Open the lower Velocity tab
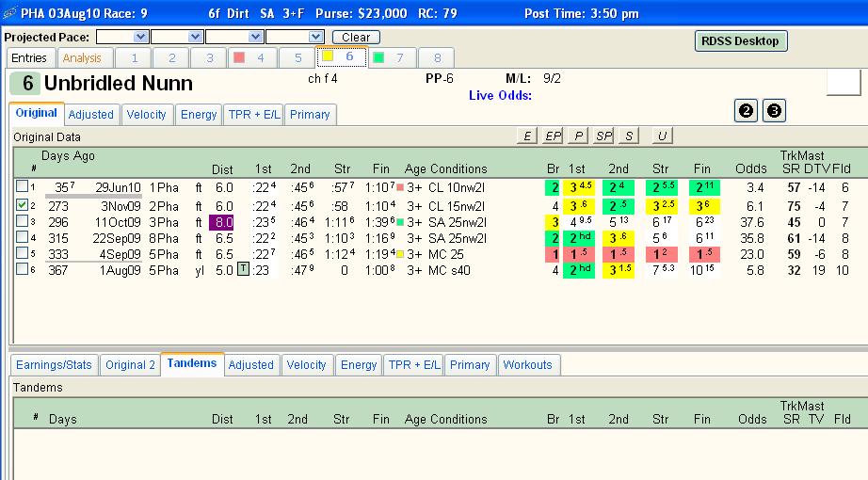Image resolution: width=868 pixels, height=480 pixels. 306,365
